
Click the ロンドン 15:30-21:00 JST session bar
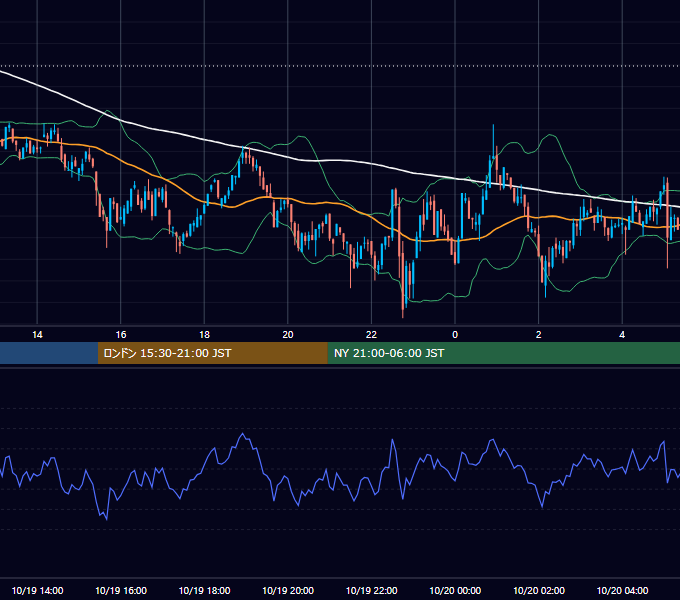pyautogui.click(x=212, y=353)
